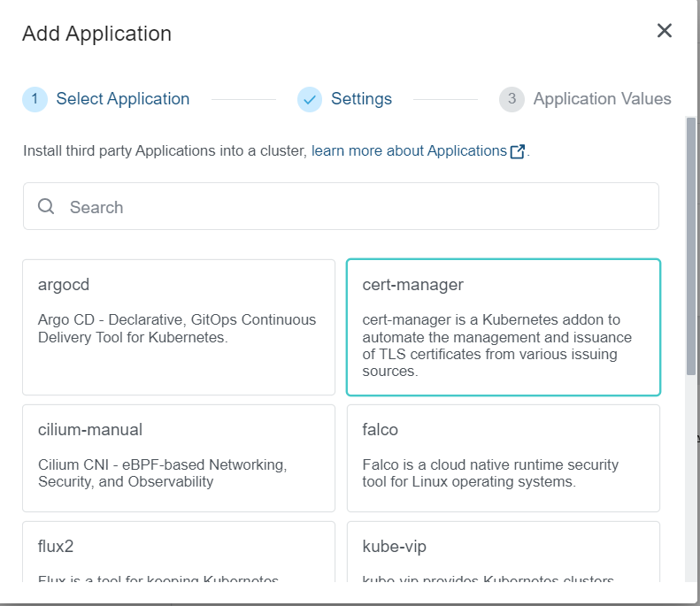Click the step 1 circle icon
The image size is (700, 606).
[35, 99]
